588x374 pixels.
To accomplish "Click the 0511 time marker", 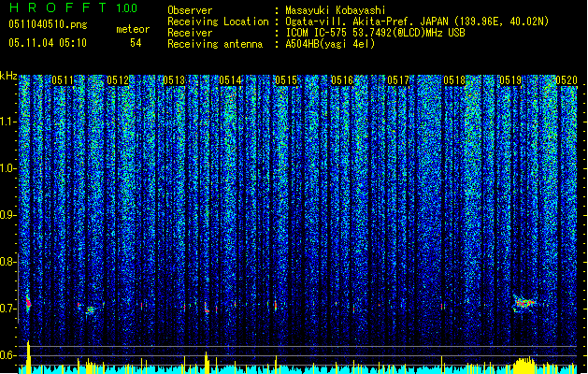I will tap(63, 80).
